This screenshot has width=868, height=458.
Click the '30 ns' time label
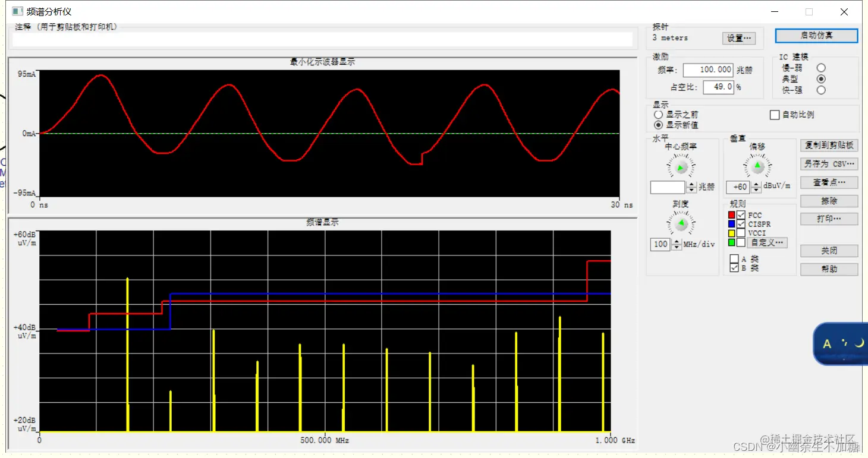621,204
